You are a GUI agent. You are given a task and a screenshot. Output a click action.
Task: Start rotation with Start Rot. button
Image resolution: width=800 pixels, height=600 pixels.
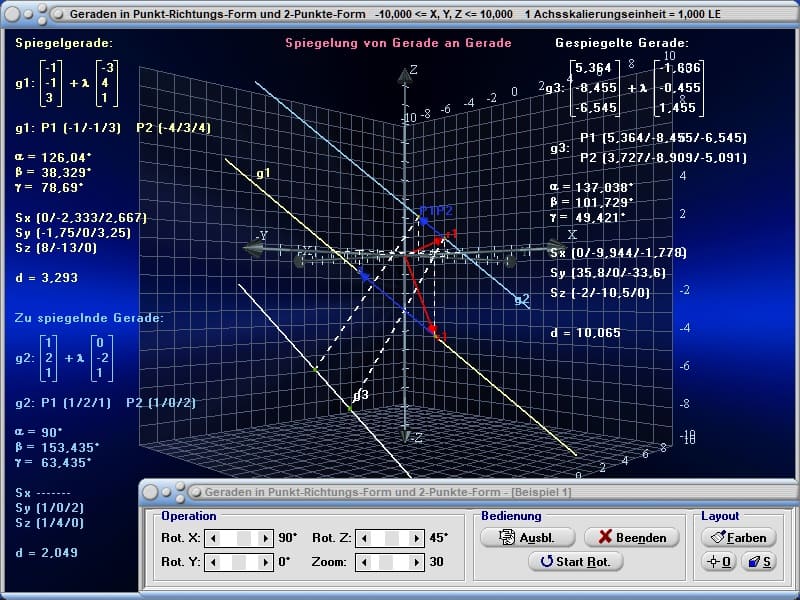[x=576, y=561]
